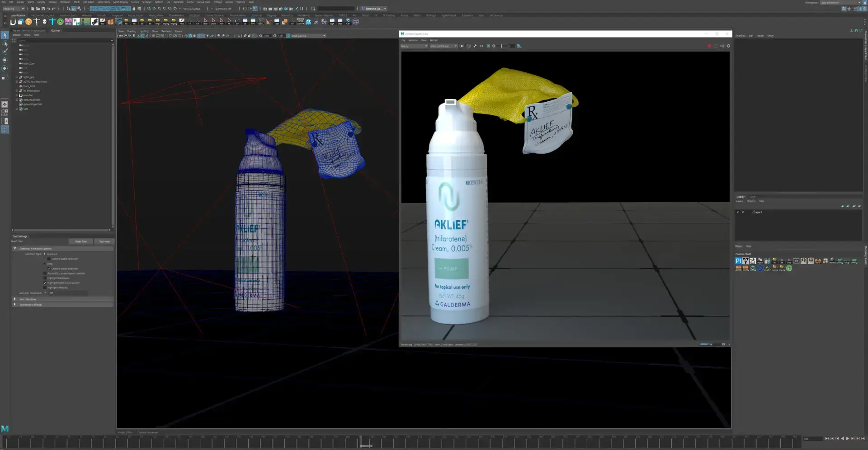
Task: Collapse the Common Selection Options section
Action: 15,248
